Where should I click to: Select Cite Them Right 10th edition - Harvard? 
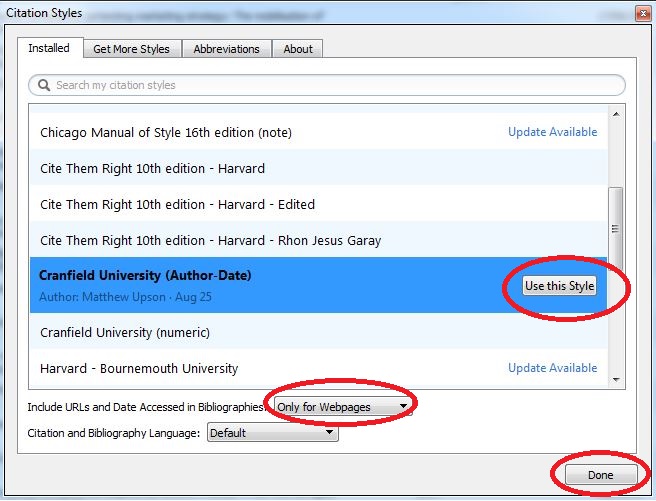[x=152, y=168]
